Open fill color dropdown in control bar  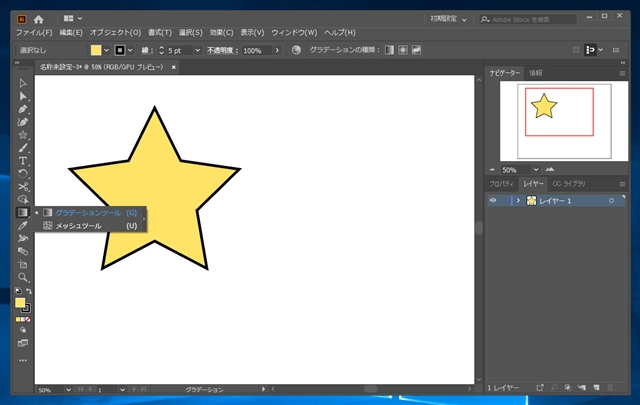(107, 50)
